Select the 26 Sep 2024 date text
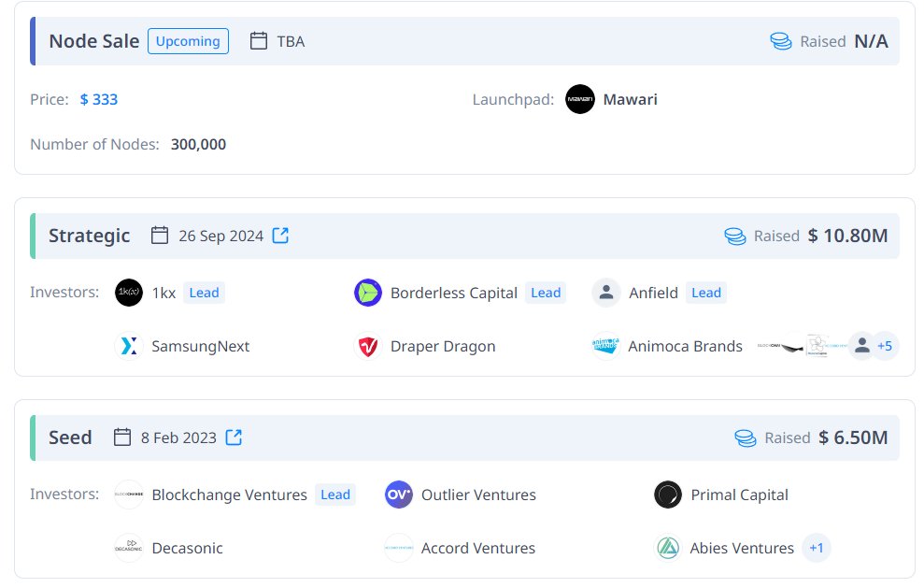This screenshot has width=924, height=588. click(221, 236)
